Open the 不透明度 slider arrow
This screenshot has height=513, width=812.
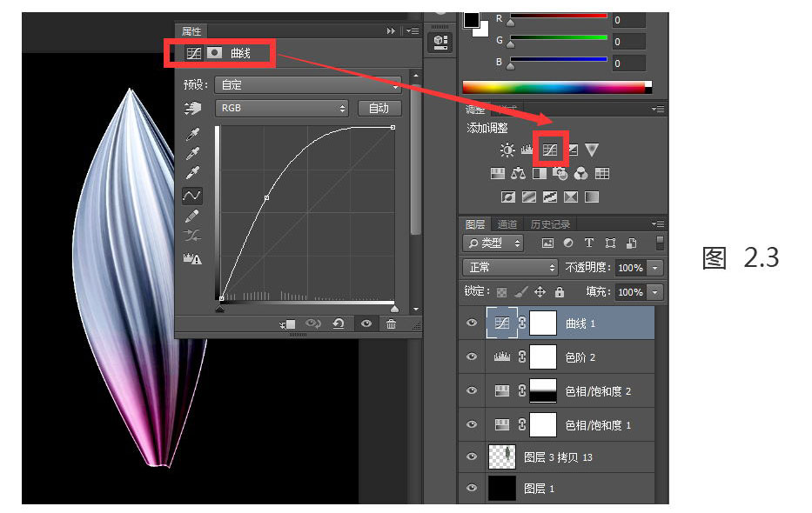655,268
